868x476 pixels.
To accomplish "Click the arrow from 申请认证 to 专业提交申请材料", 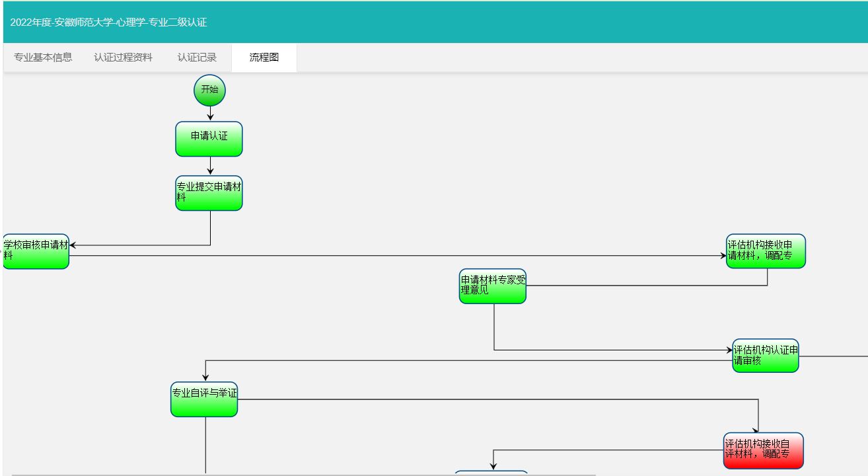I will tap(210, 167).
